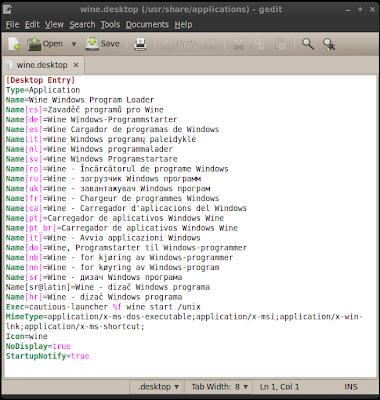
Task: Click the Cut scissors icon
Action: pos(239,44)
